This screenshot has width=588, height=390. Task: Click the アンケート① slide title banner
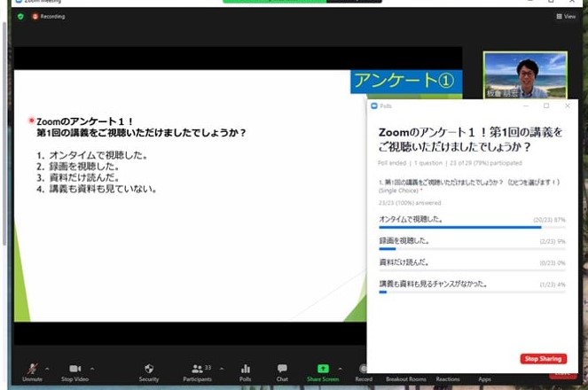pos(406,81)
